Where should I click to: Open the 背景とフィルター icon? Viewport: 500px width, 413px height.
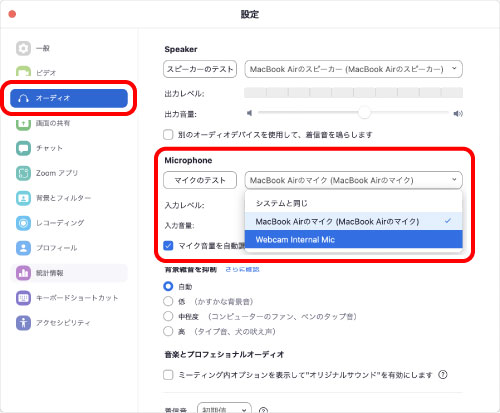(x=23, y=198)
